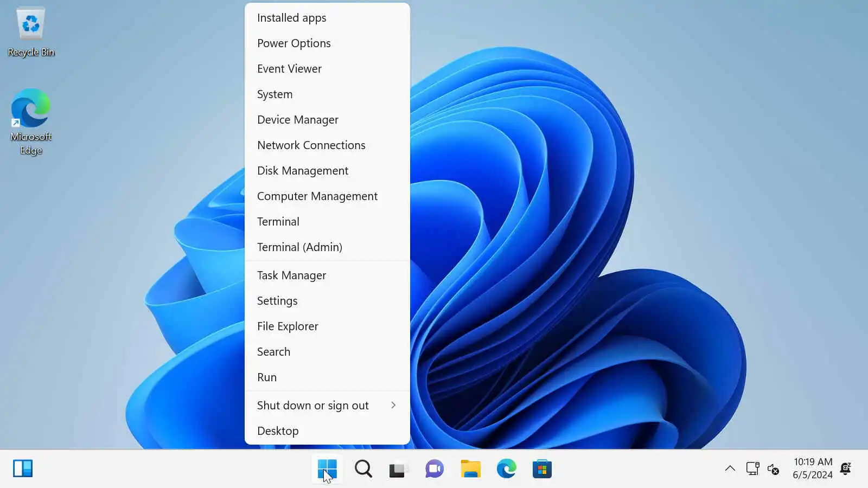This screenshot has width=868, height=488.
Task: Open Device Manager from the menu
Action: tap(327, 120)
